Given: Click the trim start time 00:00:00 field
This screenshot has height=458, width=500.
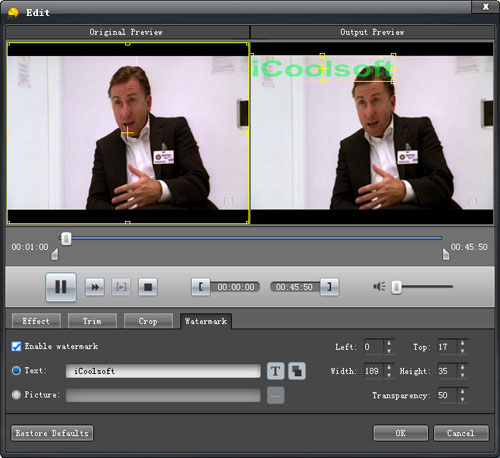Looking at the screenshot, I should pyautogui.click(x=236, y=287).
